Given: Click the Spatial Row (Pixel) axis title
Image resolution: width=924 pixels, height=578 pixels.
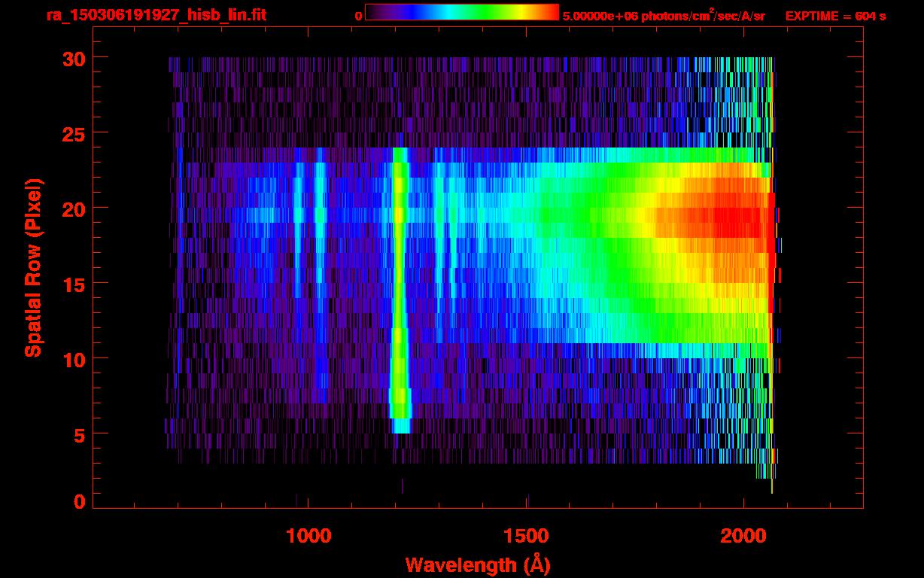Looking at the screenshot, I should coord(33,268).
